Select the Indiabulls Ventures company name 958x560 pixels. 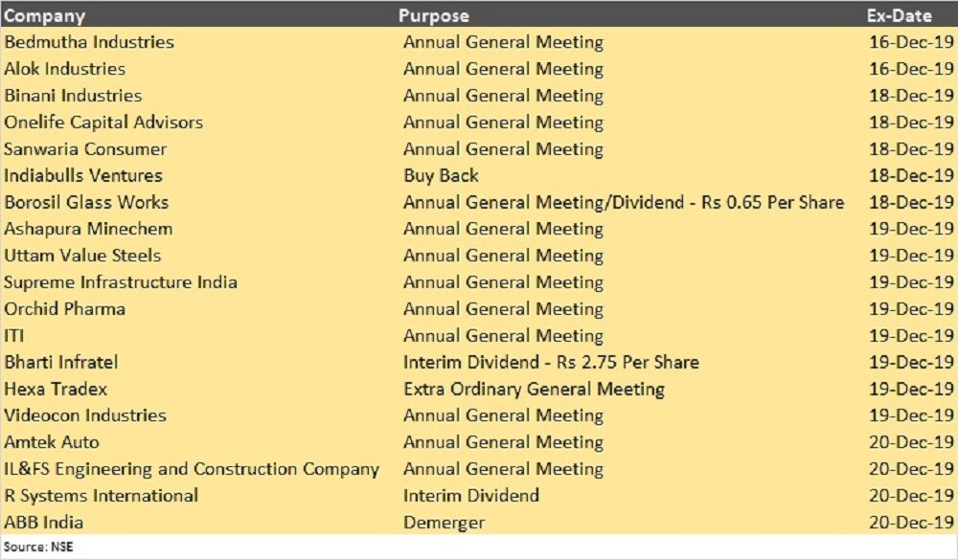83,176
